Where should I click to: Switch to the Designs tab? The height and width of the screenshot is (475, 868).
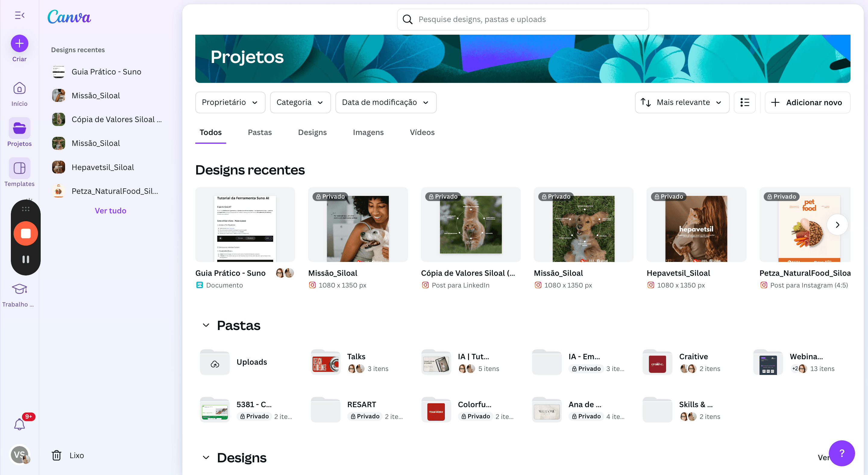coord(312,132)
